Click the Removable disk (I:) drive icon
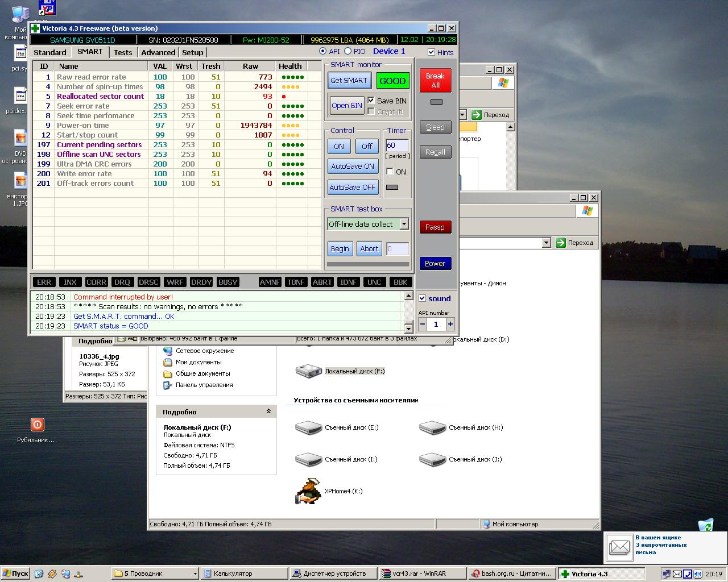 [x=309, y=459]
